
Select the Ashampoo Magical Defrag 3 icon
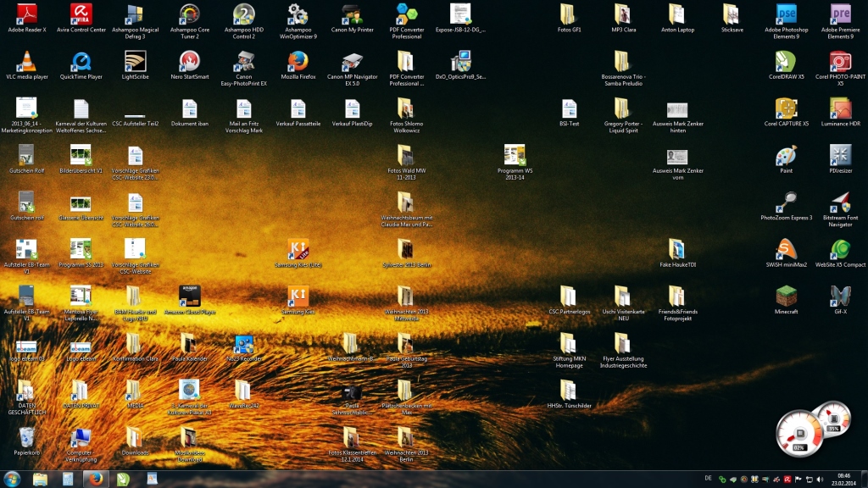tap(135, 14)
